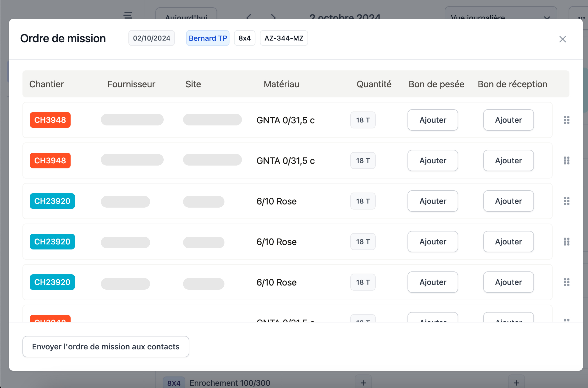
Task: Add Bon de réception for first row
Action: 508,120
